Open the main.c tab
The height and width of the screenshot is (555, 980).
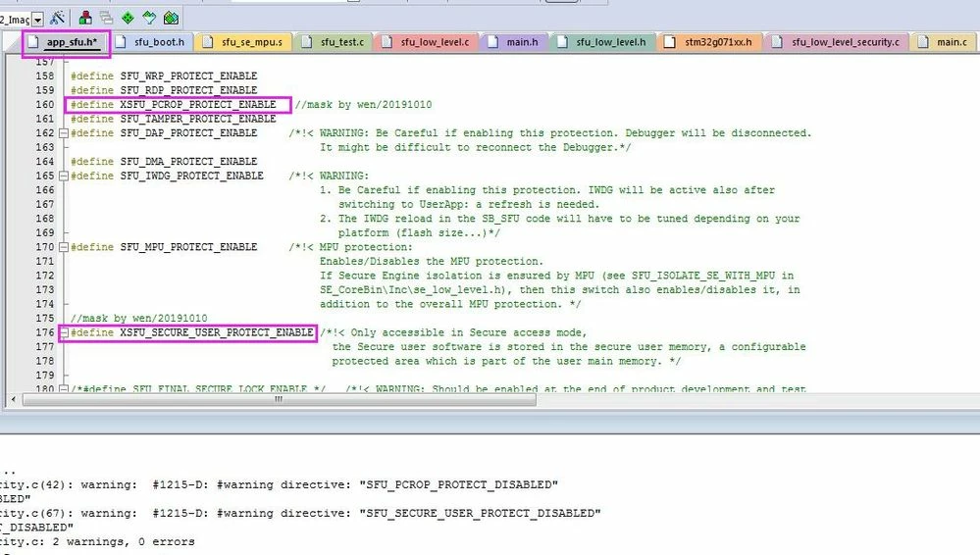click(944, 42)
